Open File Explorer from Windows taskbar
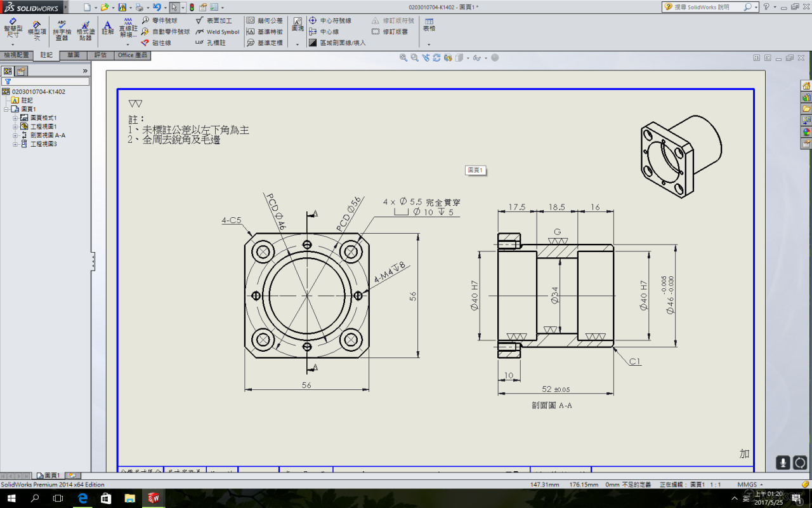Screen dimensions: 812x508 (130, 498)
